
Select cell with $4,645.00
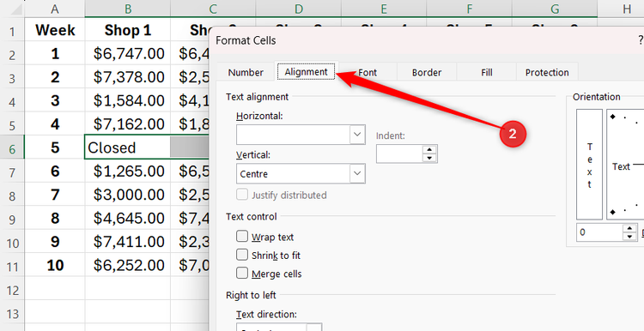128,218
